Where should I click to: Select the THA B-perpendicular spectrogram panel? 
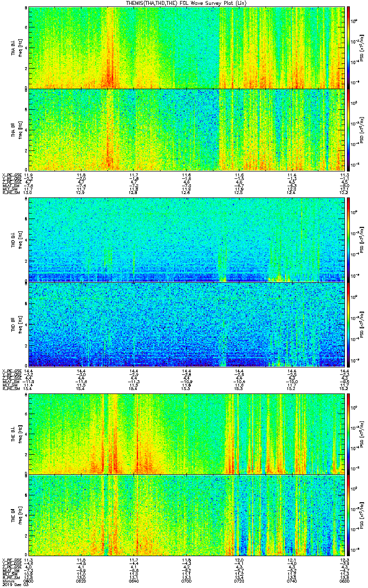tap(185, 48)
